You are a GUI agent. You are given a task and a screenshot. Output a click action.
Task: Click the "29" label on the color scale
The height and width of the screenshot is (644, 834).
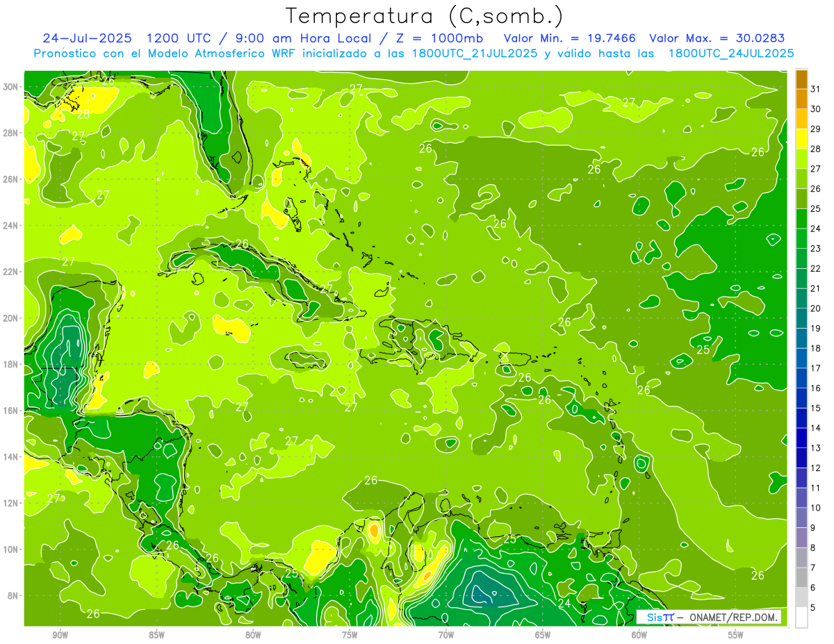(x=815, y=129)
